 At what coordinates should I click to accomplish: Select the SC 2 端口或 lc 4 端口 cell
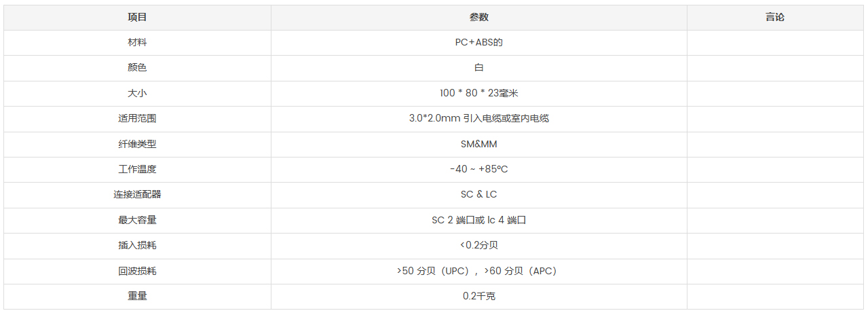[479, 220]
